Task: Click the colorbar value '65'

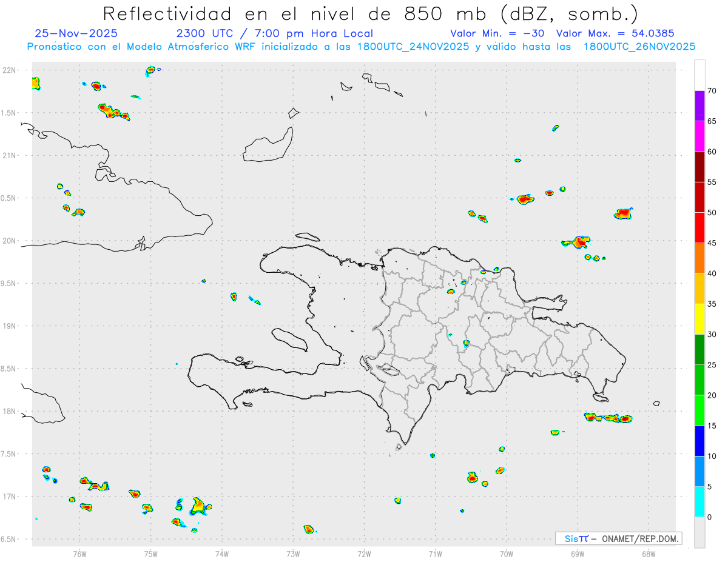Action: point(712,121)
